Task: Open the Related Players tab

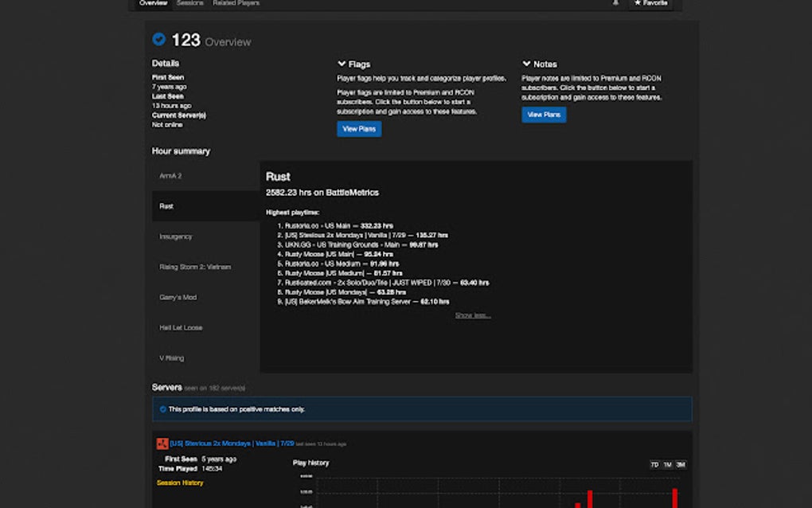Action: tap(236, 3)
